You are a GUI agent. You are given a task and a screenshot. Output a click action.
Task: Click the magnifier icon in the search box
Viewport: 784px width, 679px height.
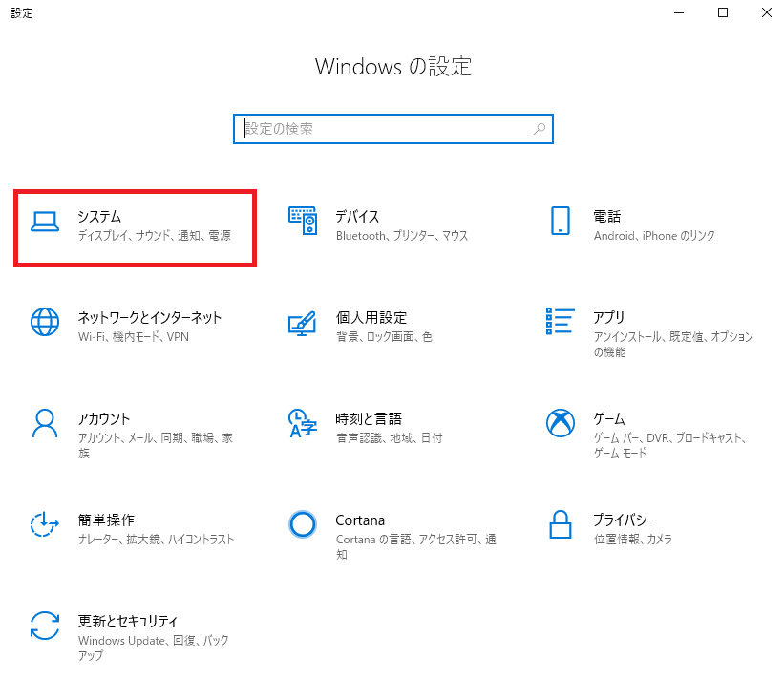tap(540, 129)
